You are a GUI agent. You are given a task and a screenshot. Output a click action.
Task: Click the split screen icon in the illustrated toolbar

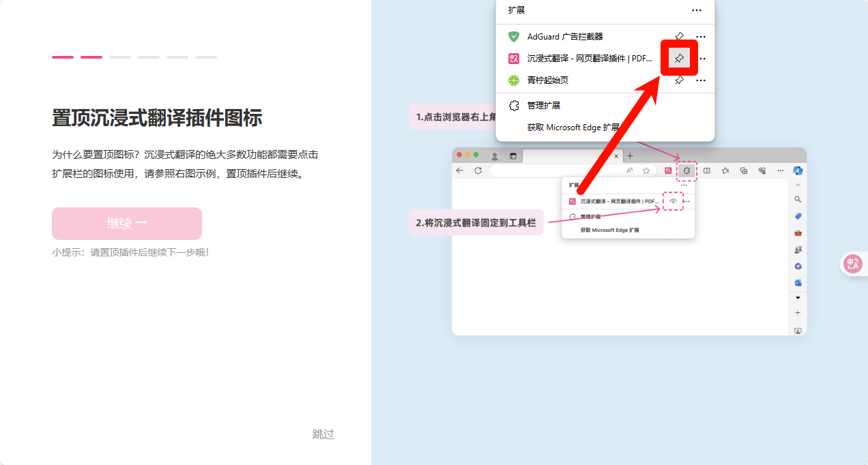pos(706,170)
